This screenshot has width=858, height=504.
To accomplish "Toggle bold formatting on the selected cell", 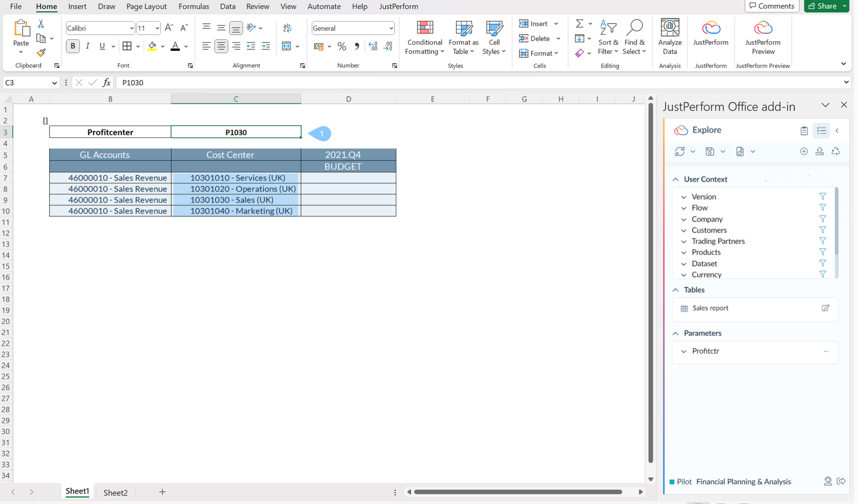I will click(x=72, y=46).
